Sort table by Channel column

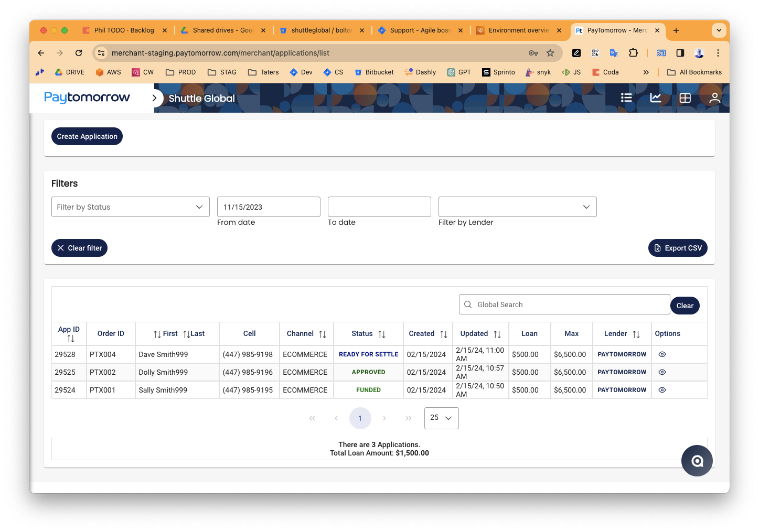point(323,334)
